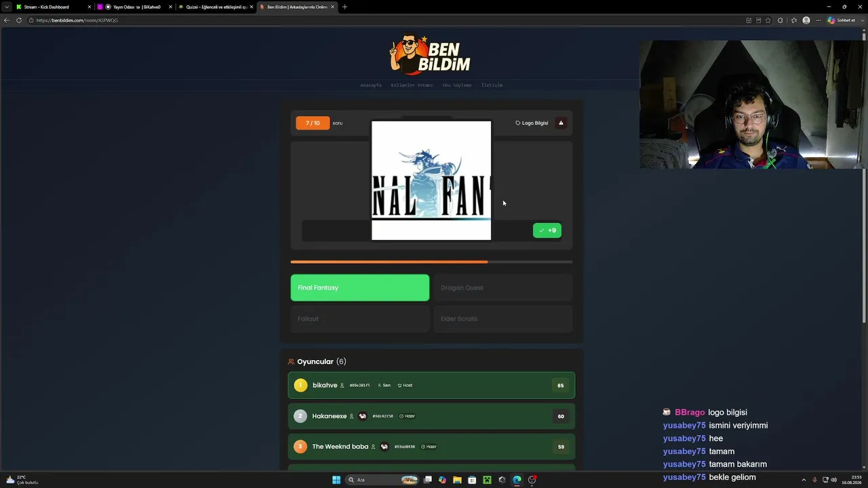Viewport: 868px width, 488px height.
Task: Click The Weeknd baba's round avatar picture
Action: tap(384, 447)
